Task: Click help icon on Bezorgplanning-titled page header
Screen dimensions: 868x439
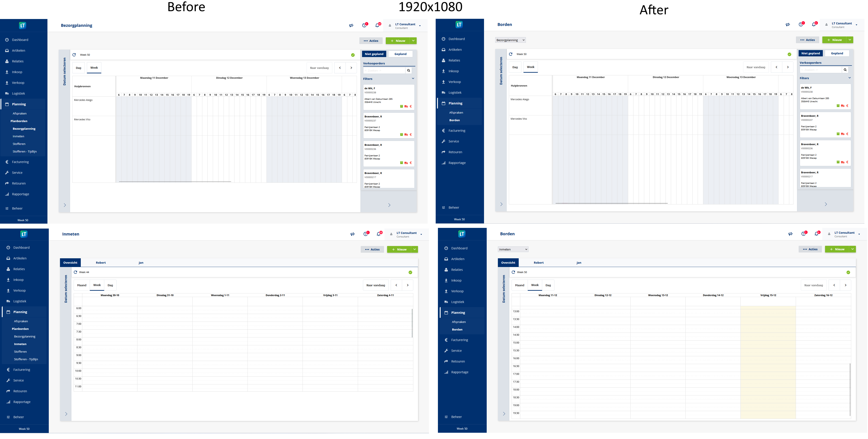Action: pos(364,25)
